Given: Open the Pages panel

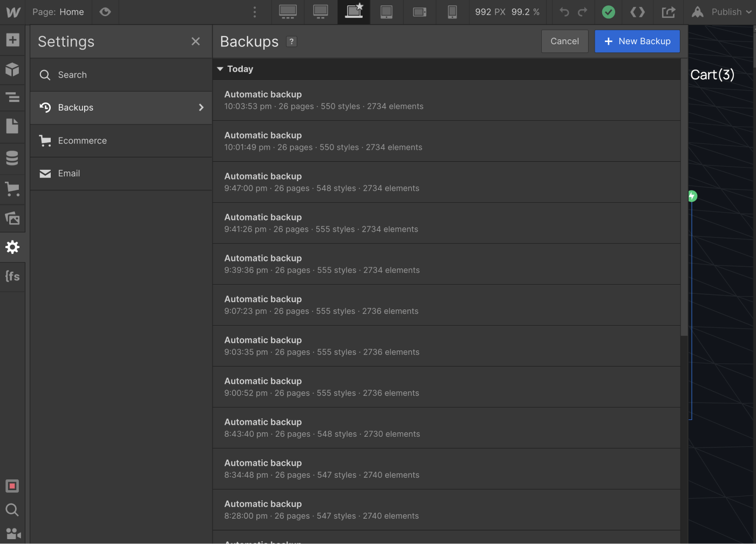Looking at the screenshot, I should (x=12, y=126).
